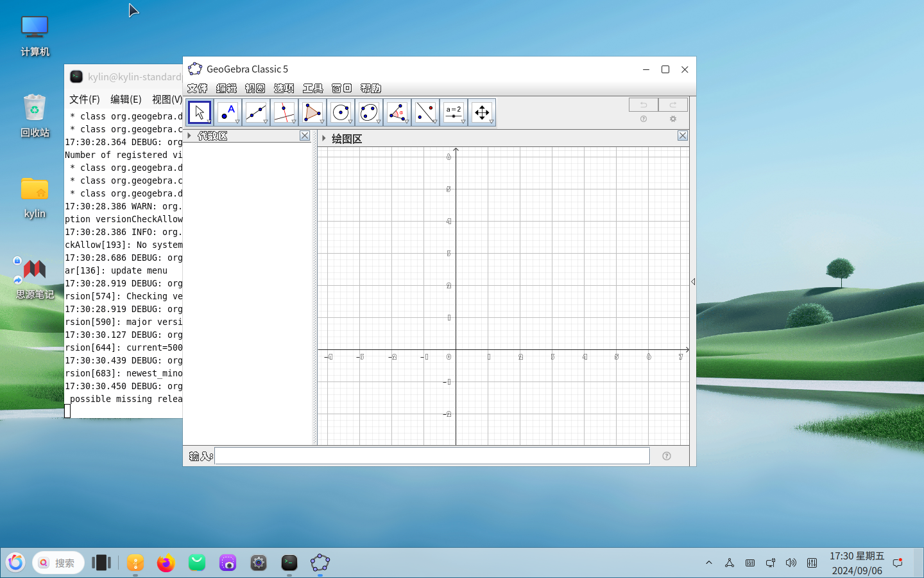Select the Perpendicular Line tool

point(284,112)
